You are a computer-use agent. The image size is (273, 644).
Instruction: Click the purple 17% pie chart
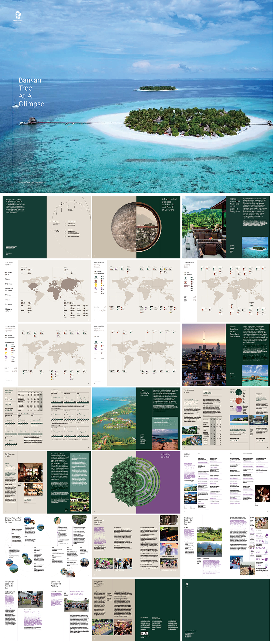[x=239, y=409]
